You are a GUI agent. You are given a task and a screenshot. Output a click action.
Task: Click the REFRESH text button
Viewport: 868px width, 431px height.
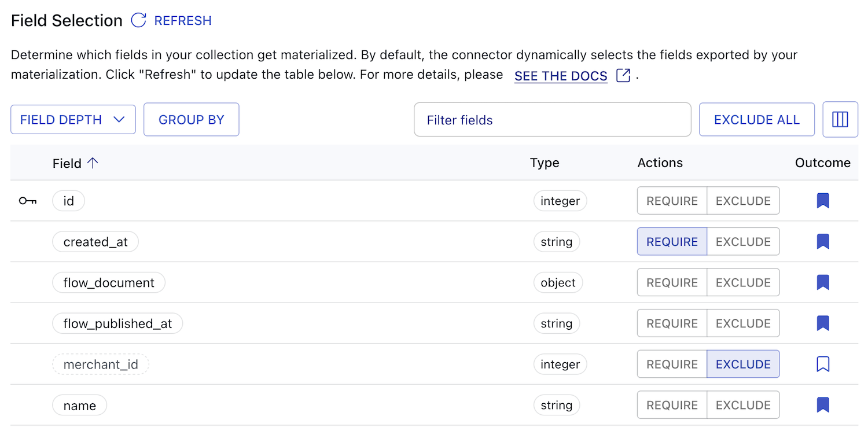point(182,20)
